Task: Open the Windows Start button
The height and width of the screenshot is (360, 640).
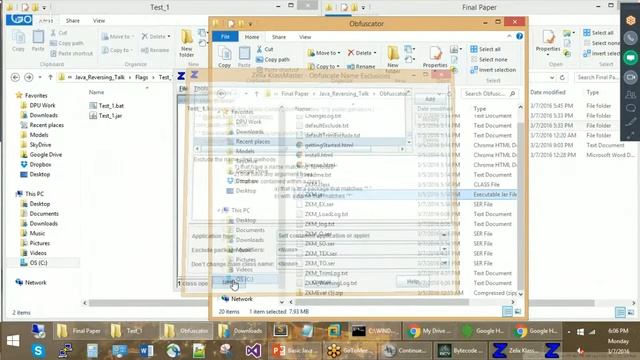Action: (x=13, y=341)
